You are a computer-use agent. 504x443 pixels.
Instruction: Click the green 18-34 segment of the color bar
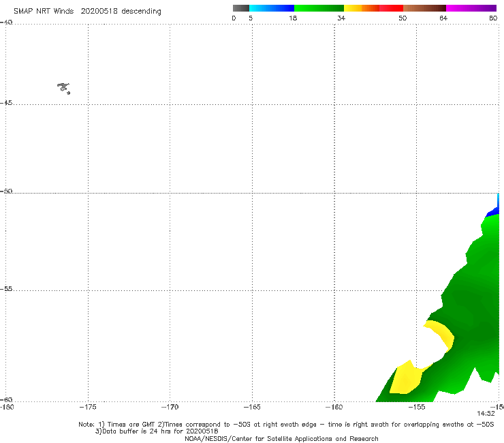coord(319,8)
